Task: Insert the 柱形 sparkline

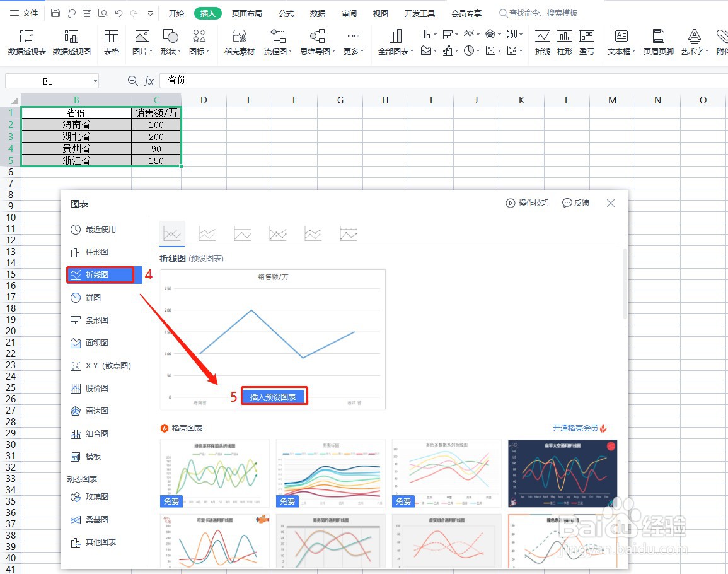Action: [x=565, y=42]
